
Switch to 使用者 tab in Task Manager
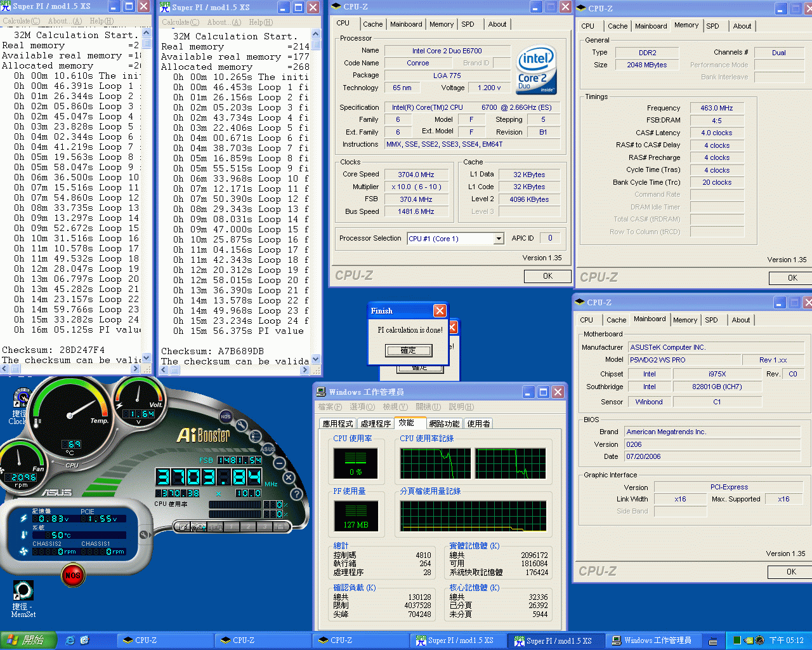(478, 424)
